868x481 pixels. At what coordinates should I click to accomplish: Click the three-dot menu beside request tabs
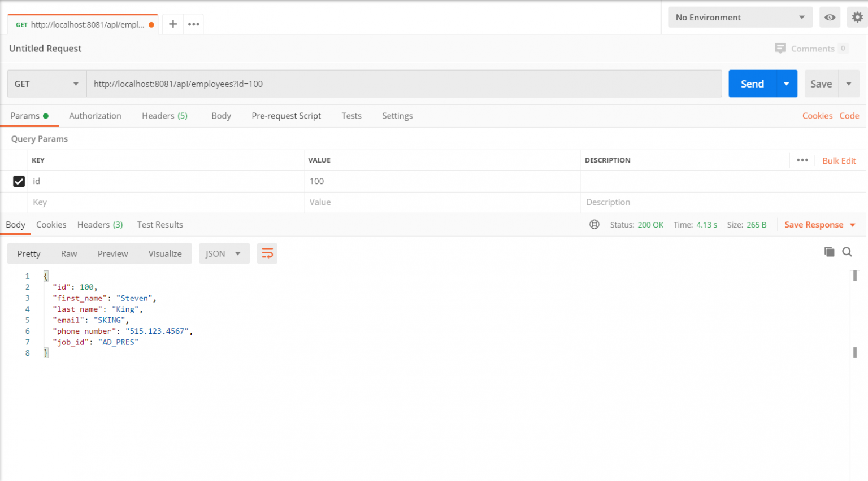click(193, 24)
